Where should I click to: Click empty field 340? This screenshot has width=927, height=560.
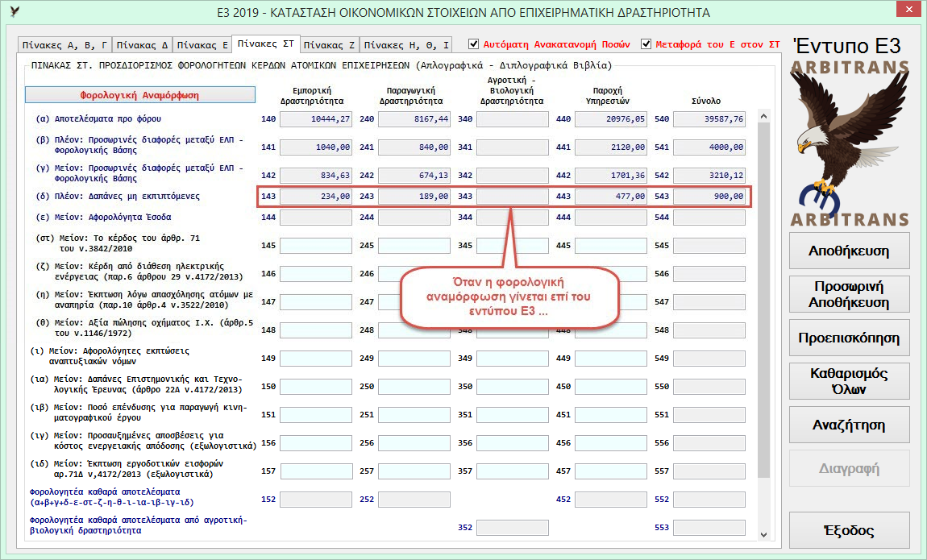pos(513,119)
